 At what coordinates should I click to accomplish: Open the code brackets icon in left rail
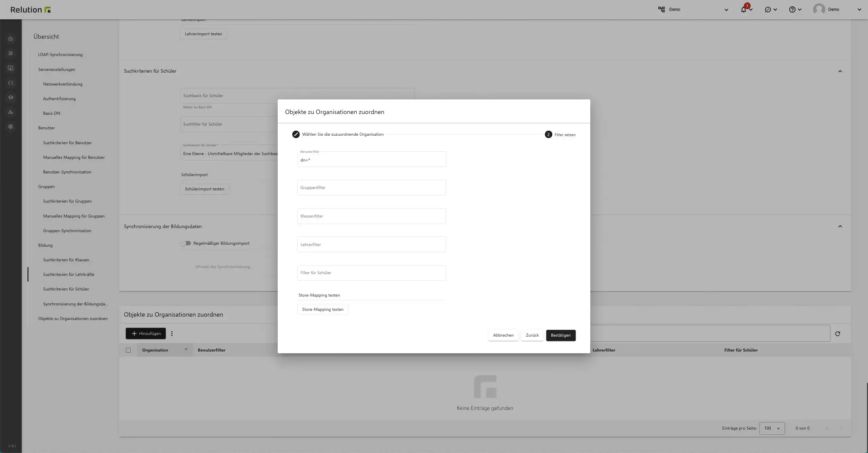click(11, 83)
